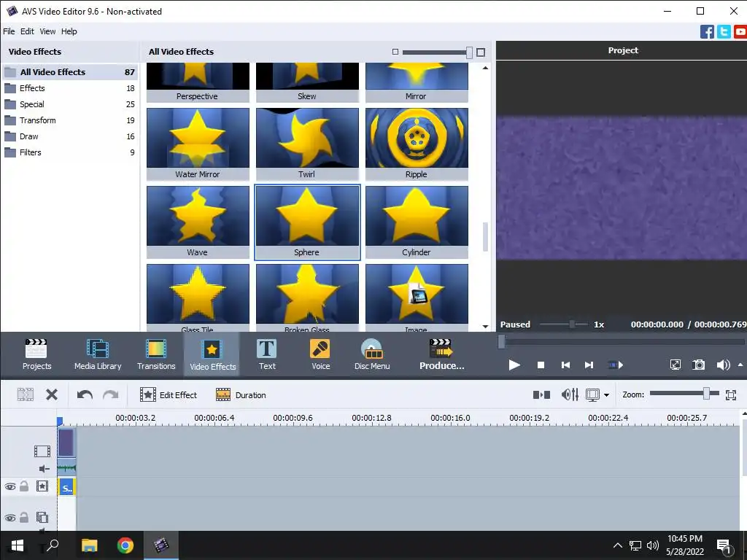Fit timeline zoom to window

coord(731,394)
